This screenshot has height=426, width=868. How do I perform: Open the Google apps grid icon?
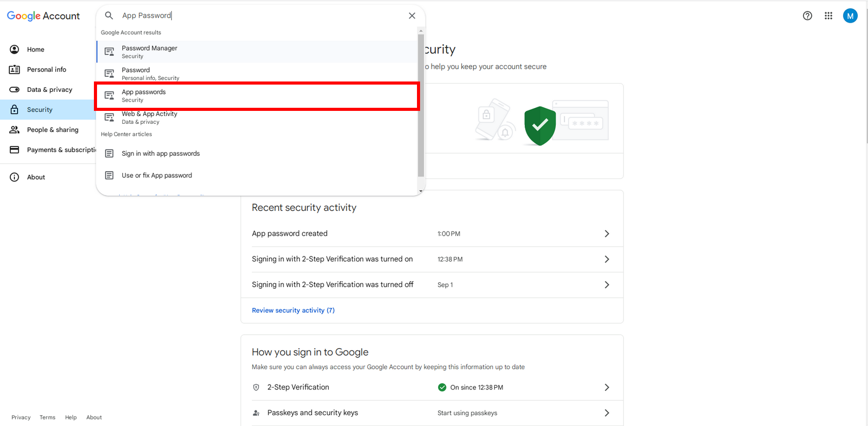(828, 16)
